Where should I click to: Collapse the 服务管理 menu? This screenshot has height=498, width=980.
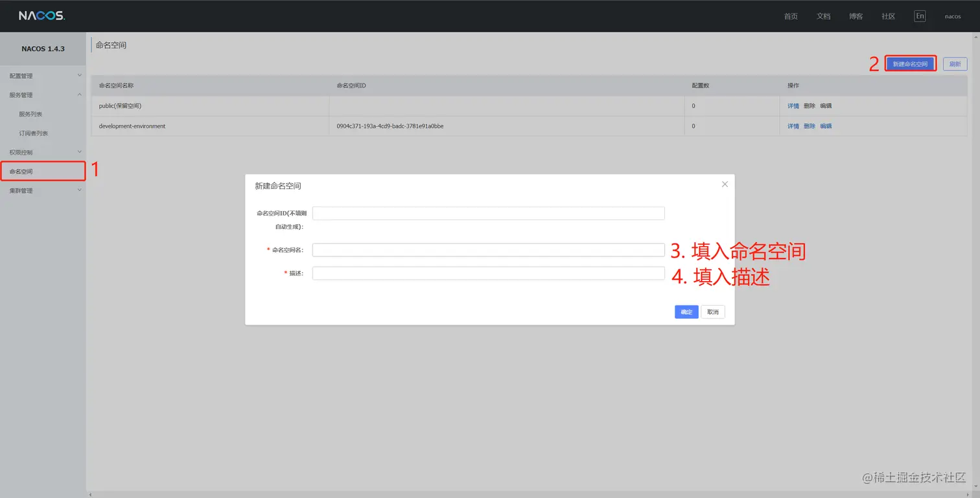pyautogui.click(x=43, y=95)
